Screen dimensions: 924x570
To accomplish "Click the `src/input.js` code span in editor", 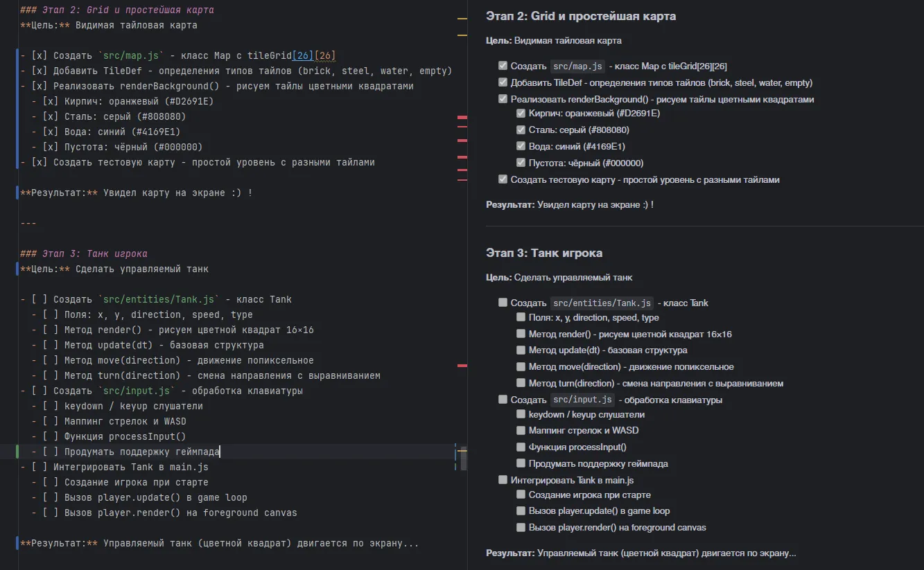I will [x=134, y=391].
